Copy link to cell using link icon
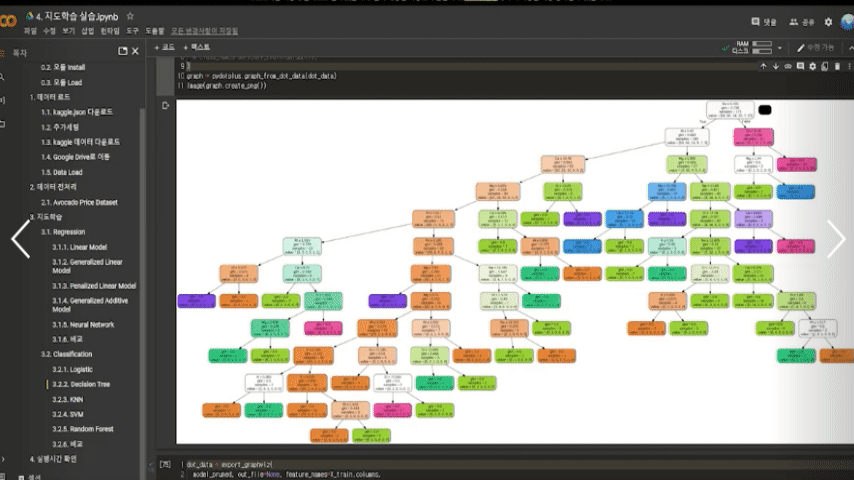 click(x=787, y=66)
